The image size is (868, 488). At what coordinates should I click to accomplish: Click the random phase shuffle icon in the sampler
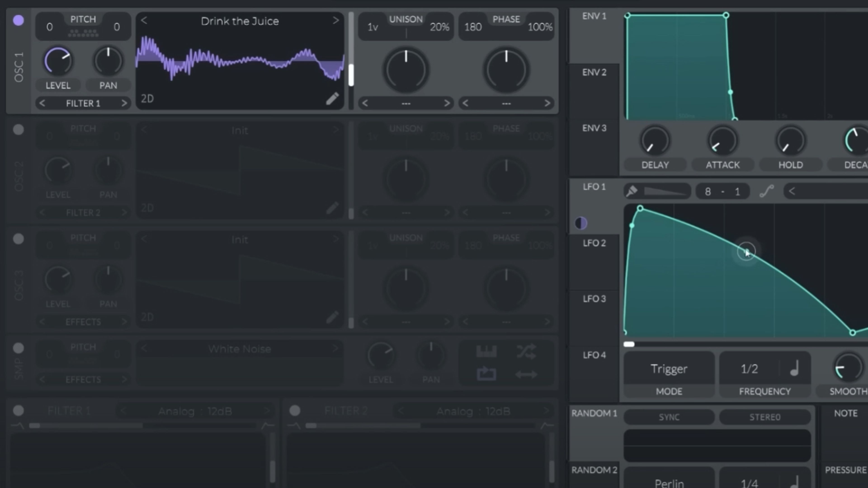click(526, 351)
